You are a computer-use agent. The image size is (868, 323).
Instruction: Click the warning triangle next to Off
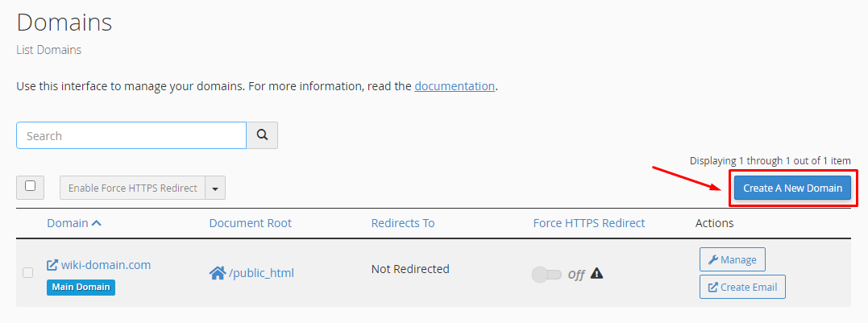596,273
